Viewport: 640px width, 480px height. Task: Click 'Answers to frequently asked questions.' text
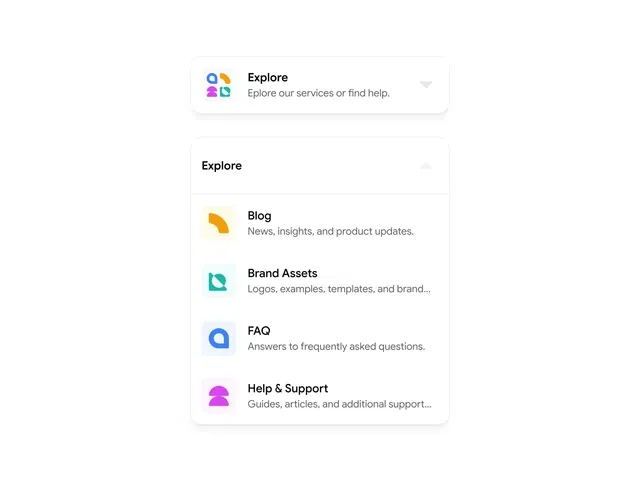pos(336,347)
